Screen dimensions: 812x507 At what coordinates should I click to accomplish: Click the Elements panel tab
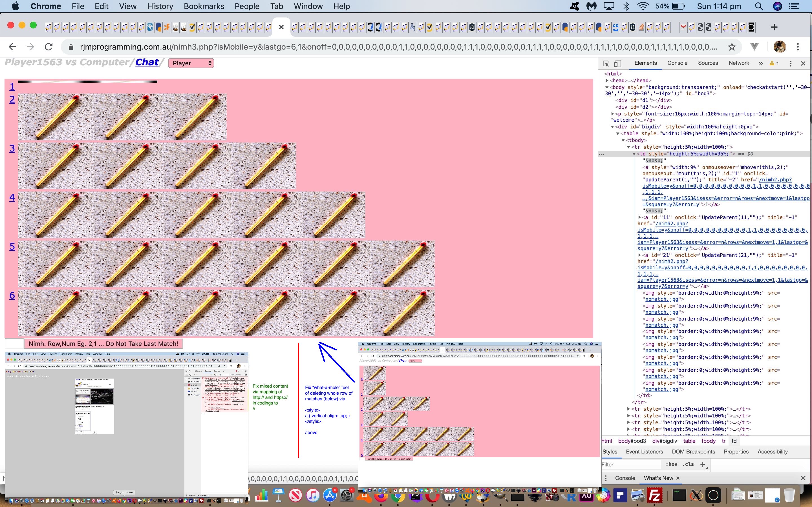point(645,63)
